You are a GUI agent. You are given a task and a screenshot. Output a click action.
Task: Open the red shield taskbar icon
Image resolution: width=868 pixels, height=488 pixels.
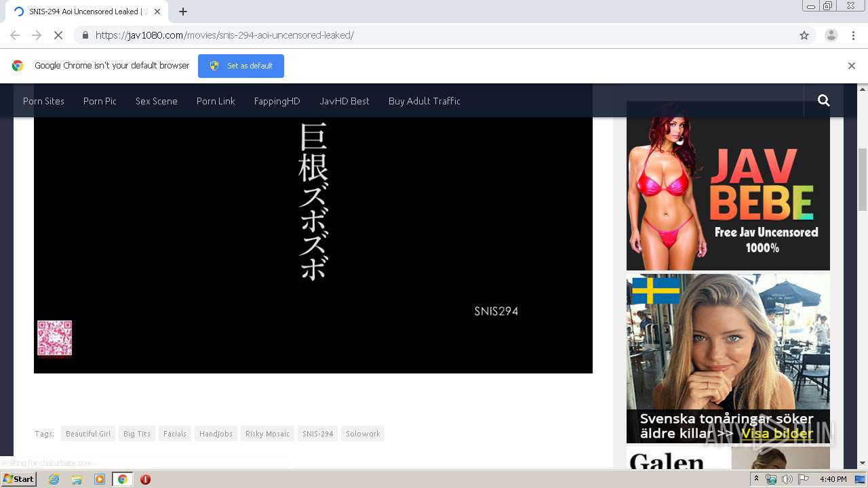pyautogui.click(x=145, y=479)
